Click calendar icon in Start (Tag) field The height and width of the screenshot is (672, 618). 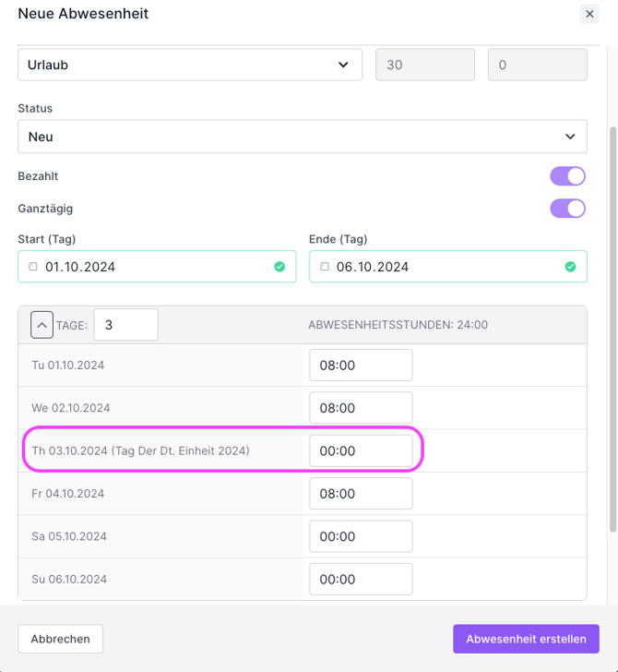tap(33, 267)
